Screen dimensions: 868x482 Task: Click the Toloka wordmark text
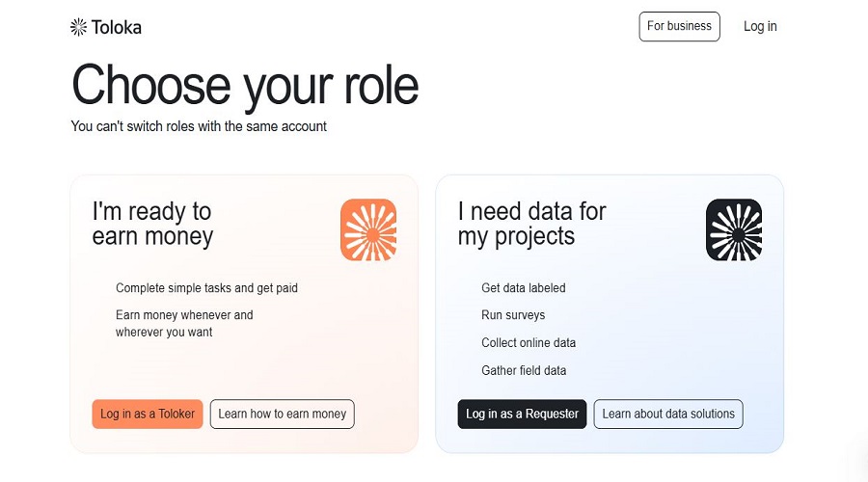117,27
